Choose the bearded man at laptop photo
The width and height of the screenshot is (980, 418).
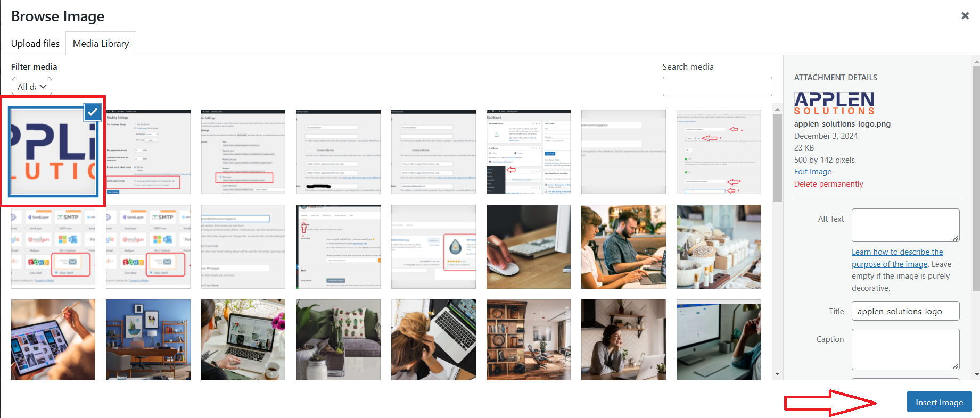[x=623, y=247]
